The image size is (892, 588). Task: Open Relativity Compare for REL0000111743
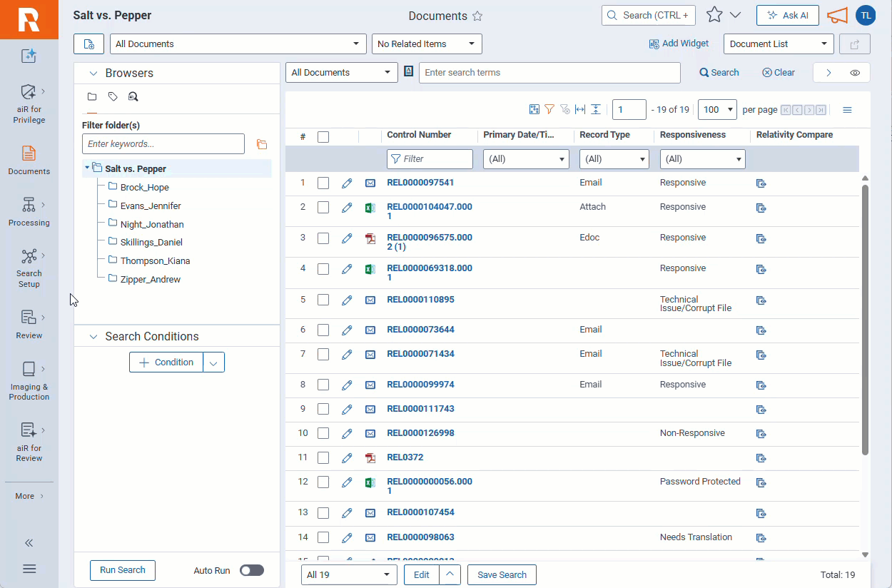coord(761,410)
